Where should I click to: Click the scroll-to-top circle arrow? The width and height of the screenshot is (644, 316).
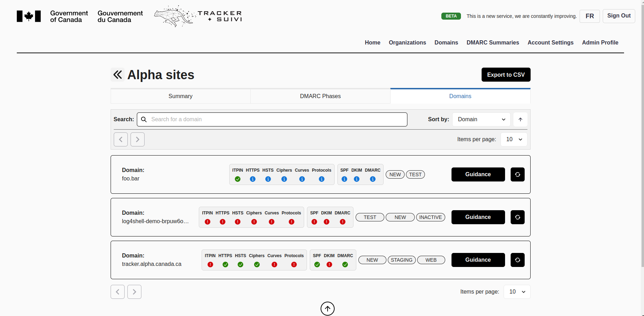pos(328,309)
